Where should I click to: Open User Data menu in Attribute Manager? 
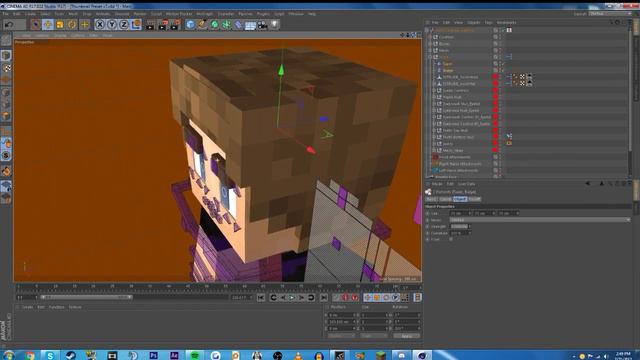click(466, 184)
